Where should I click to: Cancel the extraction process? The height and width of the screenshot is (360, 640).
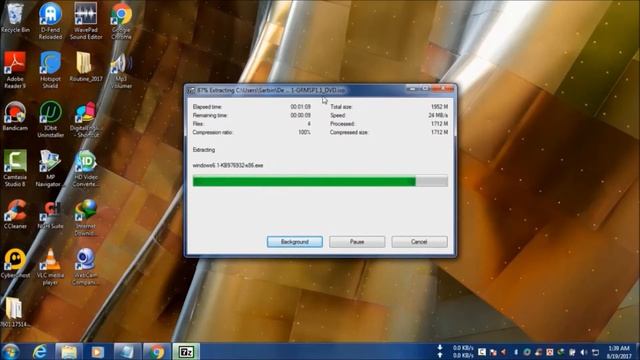(x=419, y=242)
